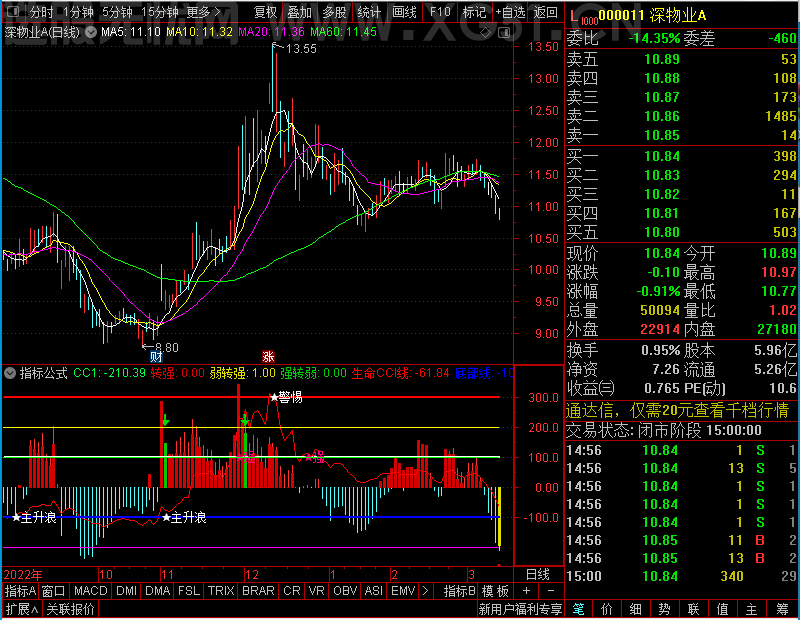Viewport: 800px width, 620px height.
Task: Add stock via +自选 button
Action: coord(510,12)
